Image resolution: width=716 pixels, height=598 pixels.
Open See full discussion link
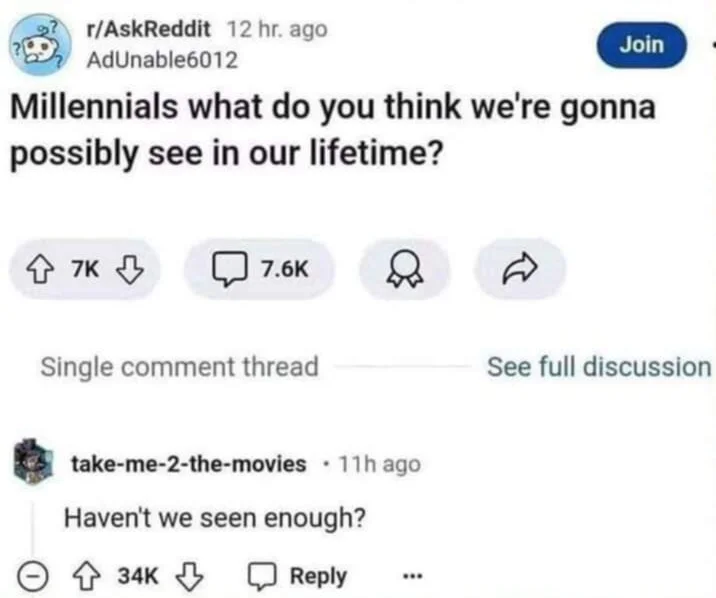[x=598, y=367]
